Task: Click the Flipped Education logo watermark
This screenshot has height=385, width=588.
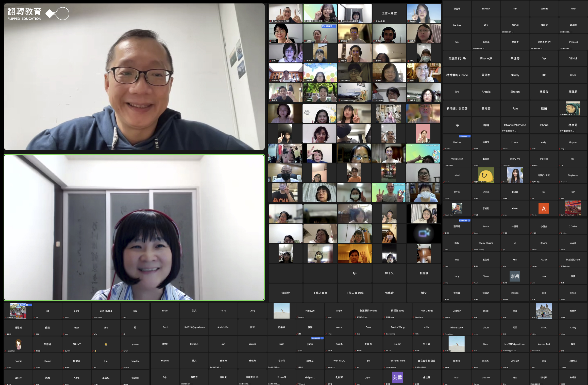Action: point(38,14)
